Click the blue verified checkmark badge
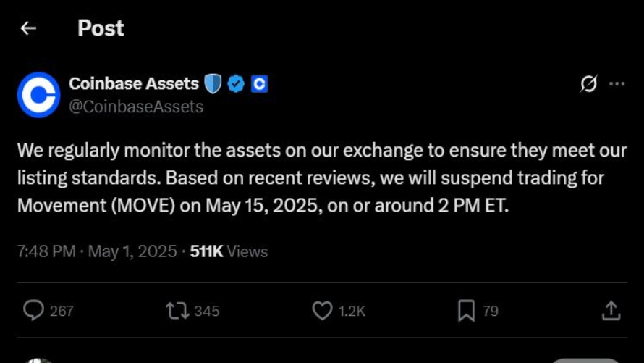Image resolution: width=644 pixels, height=363 pixels. coord(236,84)
